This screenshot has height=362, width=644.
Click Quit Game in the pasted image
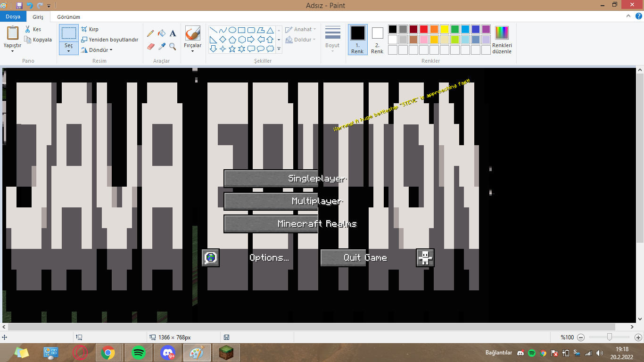click(365, 258)
